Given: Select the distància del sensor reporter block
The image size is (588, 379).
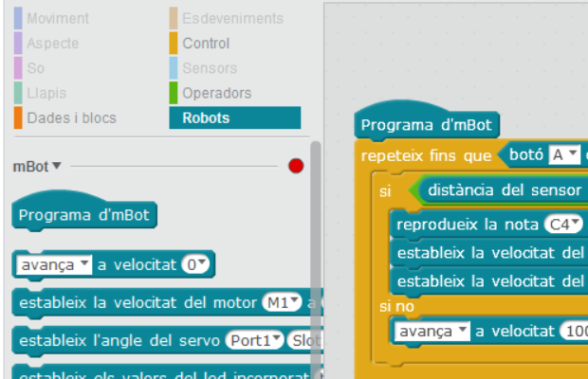Looking at the screenshot, I should coord(505,190).
